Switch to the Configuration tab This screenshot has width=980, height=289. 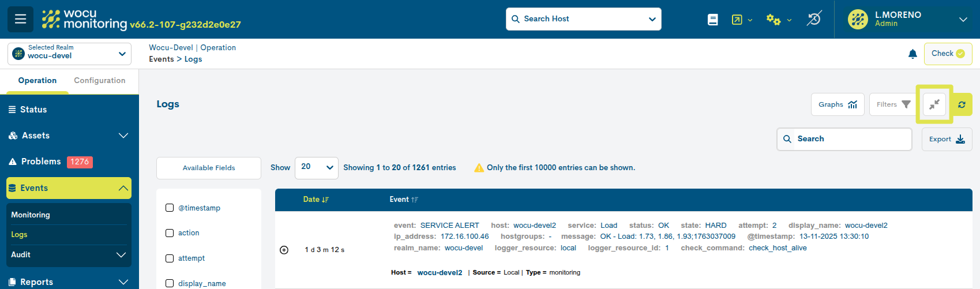coord(99,81)
